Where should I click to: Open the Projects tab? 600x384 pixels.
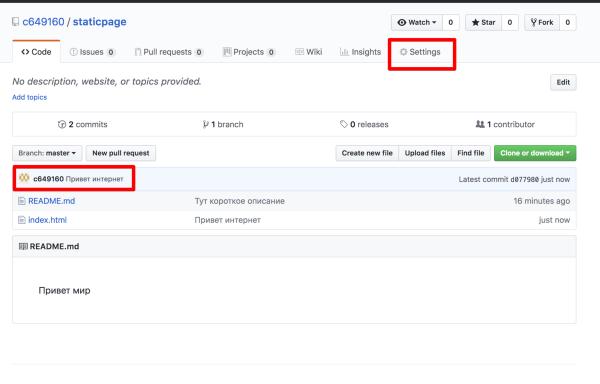(x=249, y=52)
